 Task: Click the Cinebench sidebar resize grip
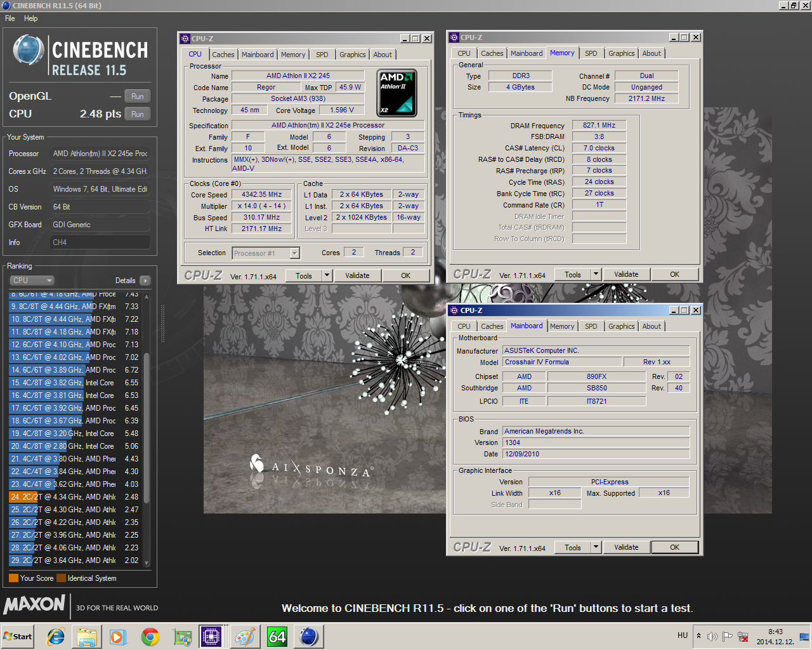coord(163,324)
